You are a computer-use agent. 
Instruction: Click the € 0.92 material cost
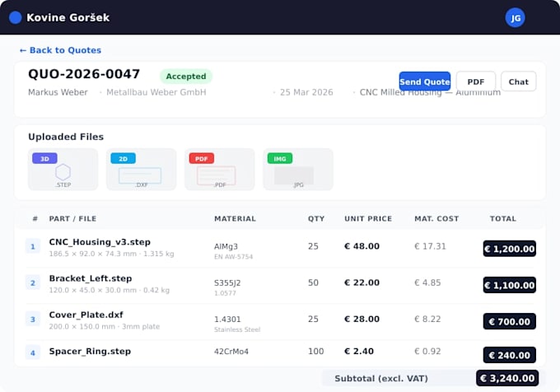click(427, 352)
